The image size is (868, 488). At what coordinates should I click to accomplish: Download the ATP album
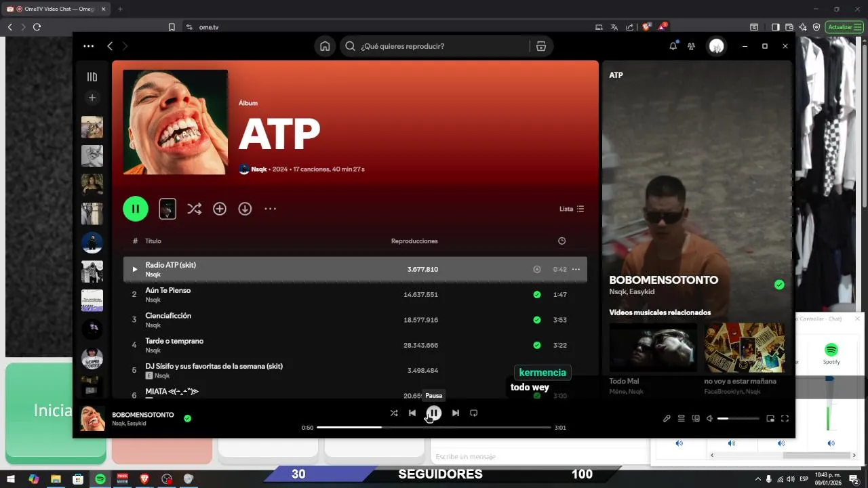245,209
